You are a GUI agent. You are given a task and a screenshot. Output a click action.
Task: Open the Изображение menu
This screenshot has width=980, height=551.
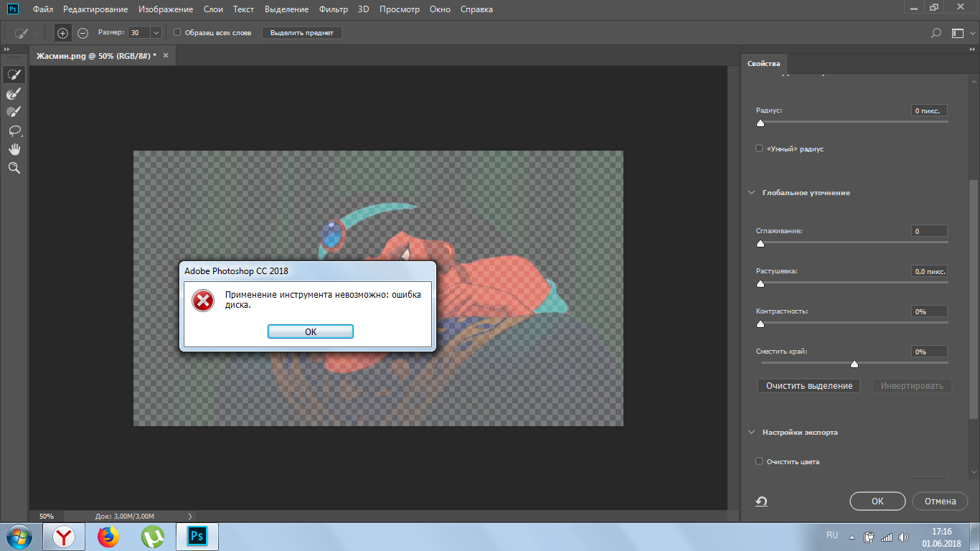[x=166, y=9]
